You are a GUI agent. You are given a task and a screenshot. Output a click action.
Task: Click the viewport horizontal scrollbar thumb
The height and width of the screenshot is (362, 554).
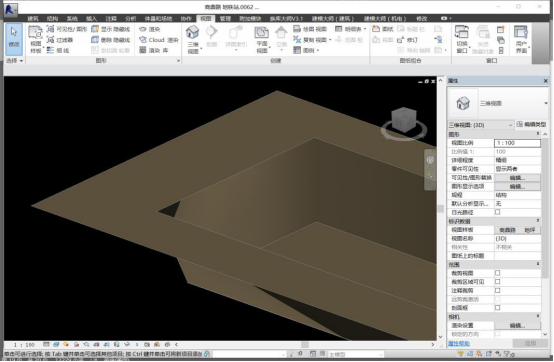[305, 344]
